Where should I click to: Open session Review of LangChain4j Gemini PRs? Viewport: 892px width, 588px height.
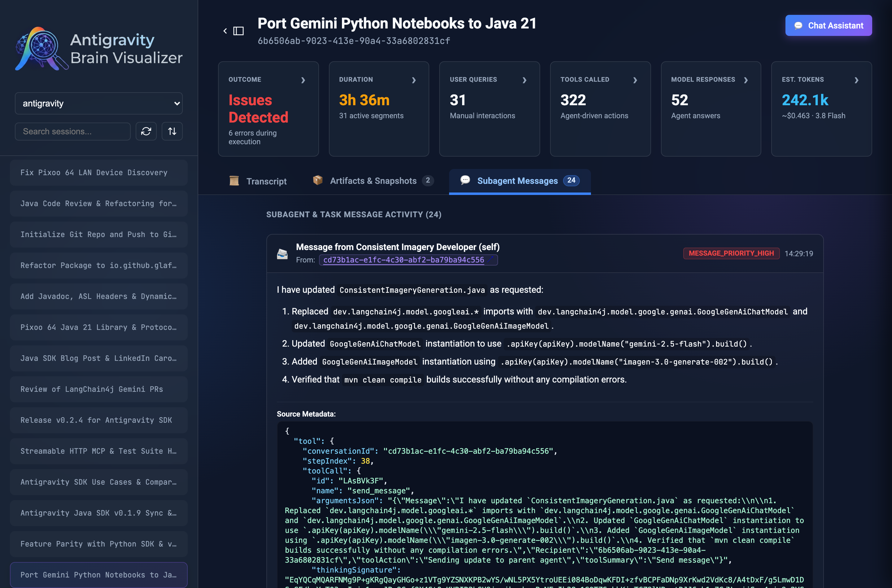(x=99, y=389)
